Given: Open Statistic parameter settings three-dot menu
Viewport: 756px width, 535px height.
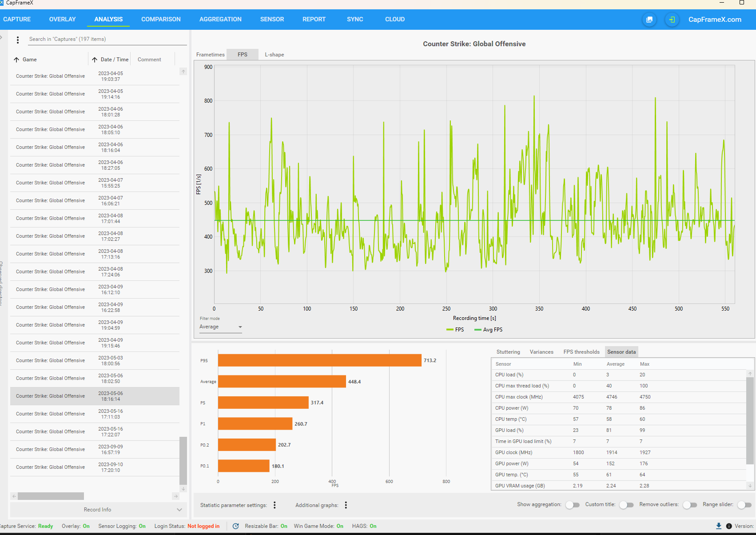Looking at the screenshot, I should tap(275, 505).
